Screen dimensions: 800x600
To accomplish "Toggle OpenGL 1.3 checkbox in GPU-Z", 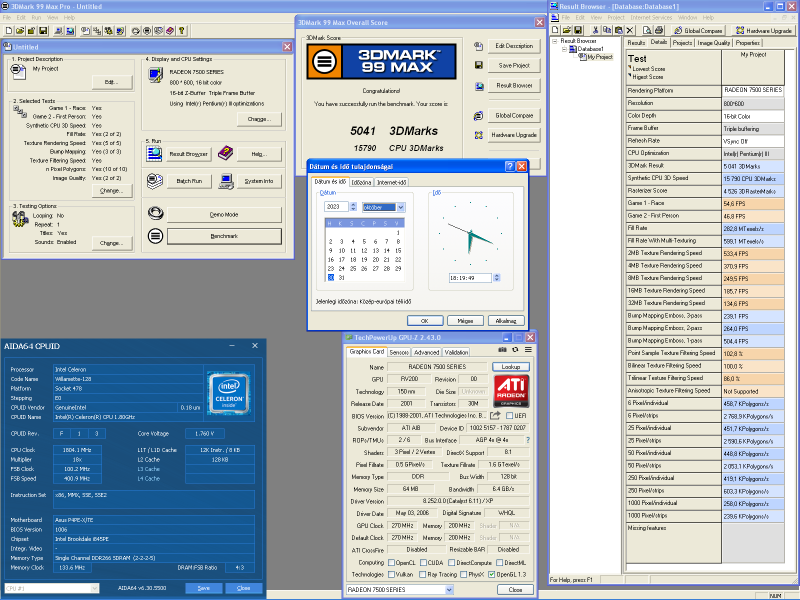I will 491,574.
